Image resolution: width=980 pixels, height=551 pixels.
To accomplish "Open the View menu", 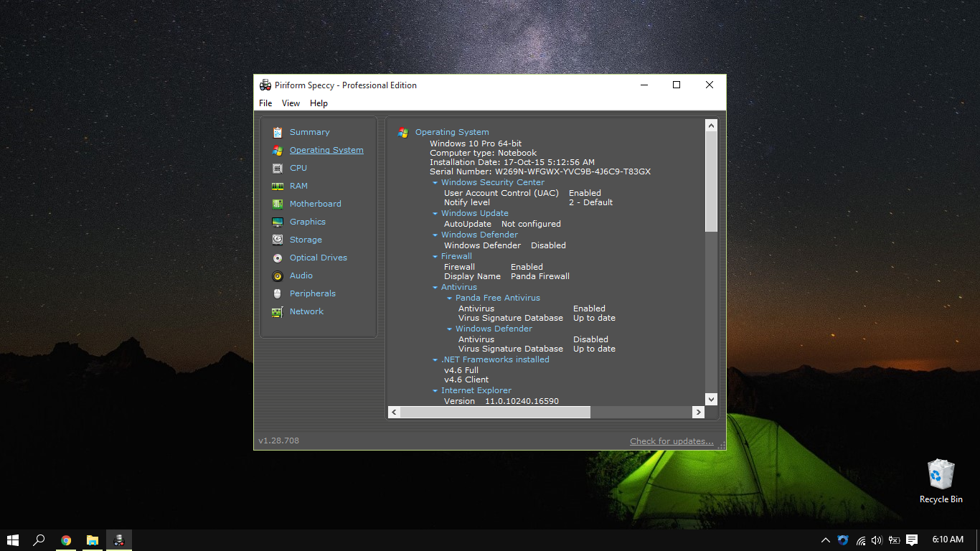I will click(x=291, y=103).
